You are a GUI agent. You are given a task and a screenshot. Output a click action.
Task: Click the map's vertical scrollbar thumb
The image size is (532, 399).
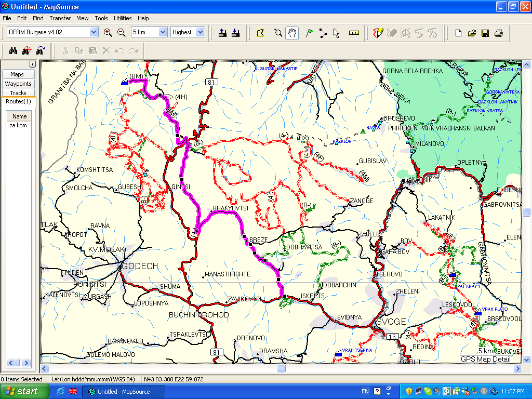pos(526,212)
